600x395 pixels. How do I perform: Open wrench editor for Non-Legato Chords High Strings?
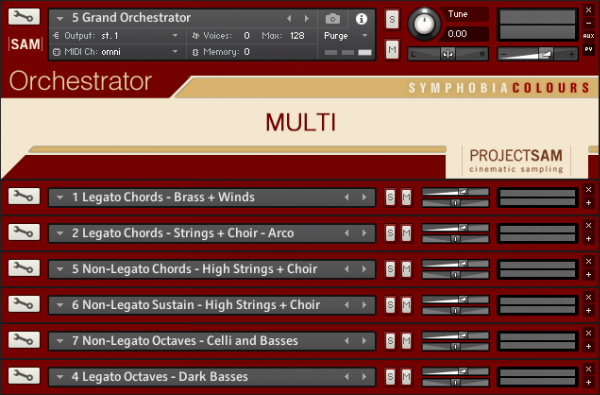click(24, 268)
